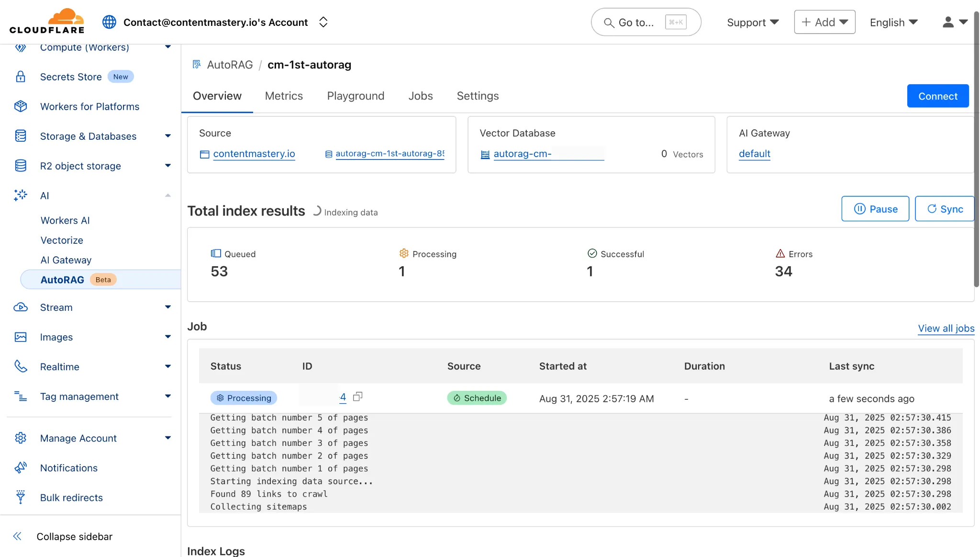Screen dimensions: 980x557
Task: Click the Processing gear stat icon
Action: [404, 253]
